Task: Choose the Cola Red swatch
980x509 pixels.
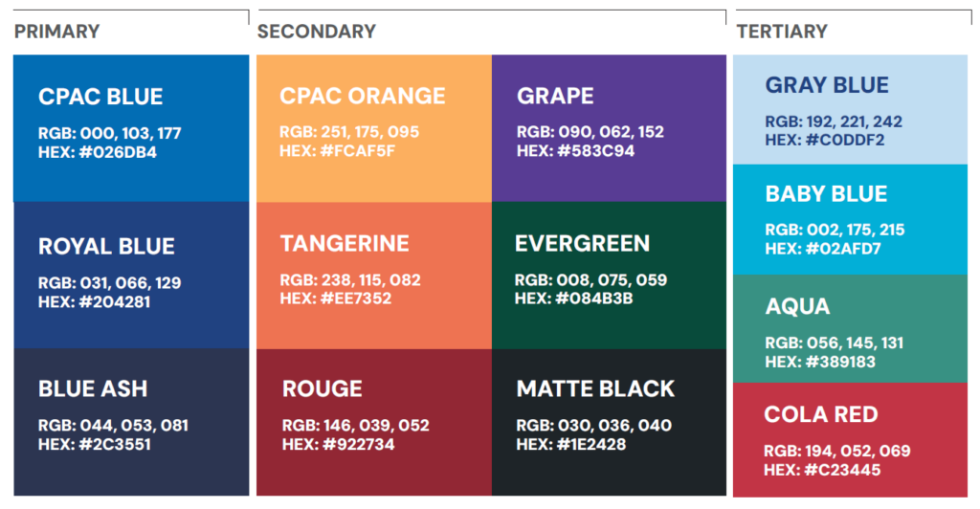Action: [x=850, y=440]
